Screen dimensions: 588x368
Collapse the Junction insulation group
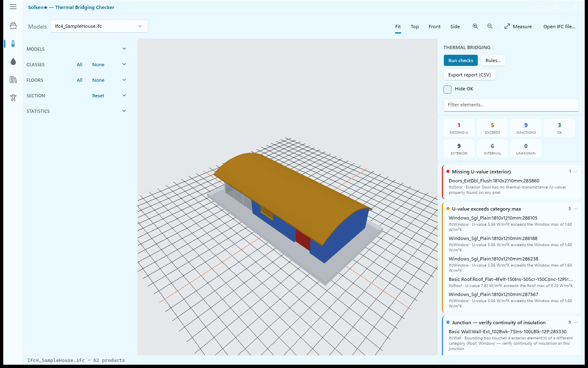point(575,323)
